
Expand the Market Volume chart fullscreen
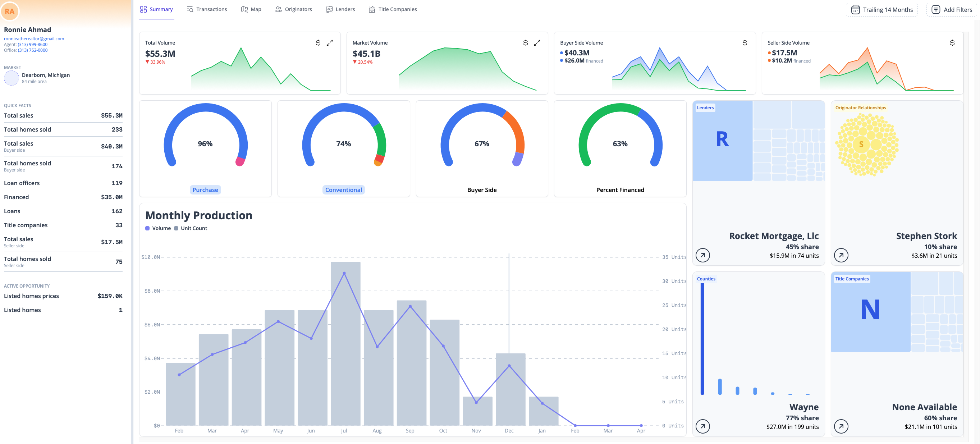click(x=537, y=43)
